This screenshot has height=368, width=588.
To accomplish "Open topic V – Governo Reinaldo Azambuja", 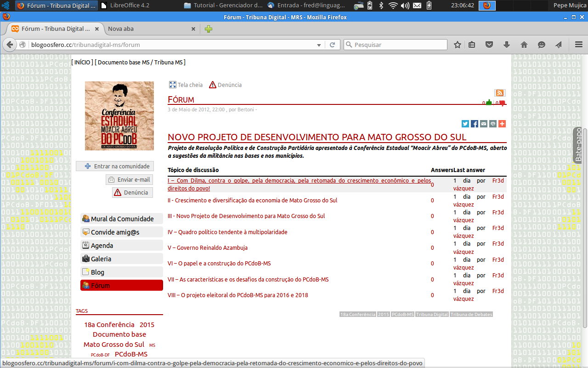I will coord(208,248).
